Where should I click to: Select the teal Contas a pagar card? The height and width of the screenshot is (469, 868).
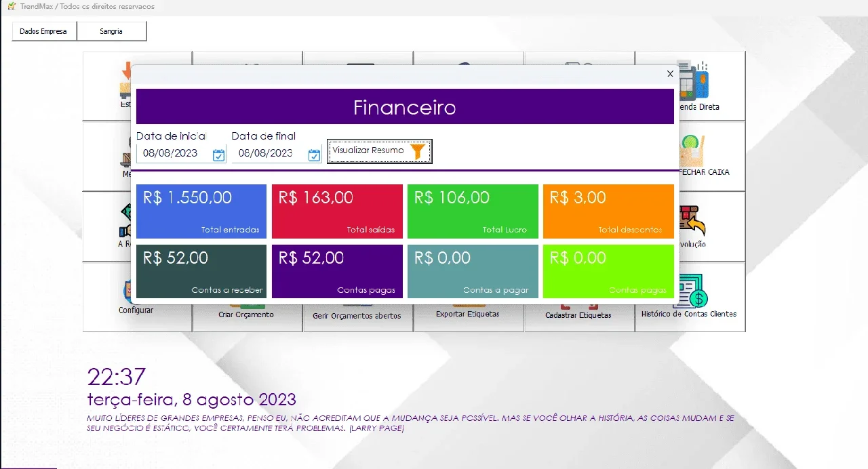pyautogui.click(x=473, y=271)
